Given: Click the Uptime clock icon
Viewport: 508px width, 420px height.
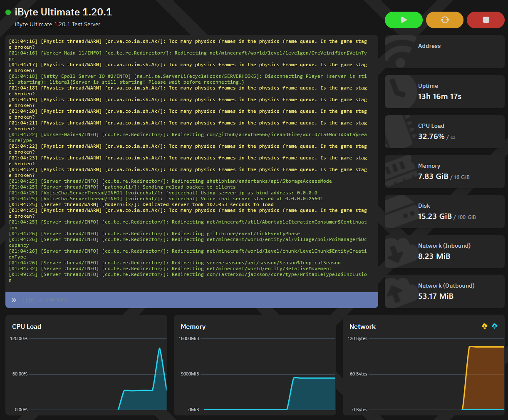Looking at the screenshot, I should [400, 92].
